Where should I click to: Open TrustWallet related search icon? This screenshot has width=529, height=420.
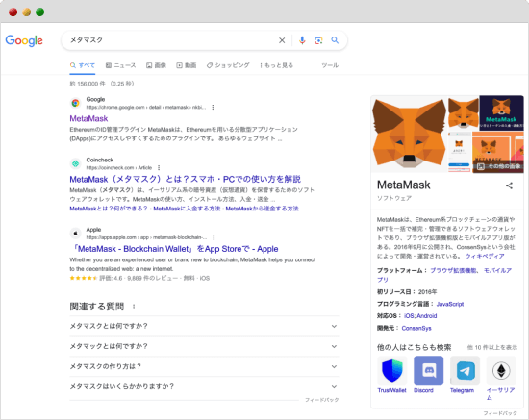pos(392,370)
